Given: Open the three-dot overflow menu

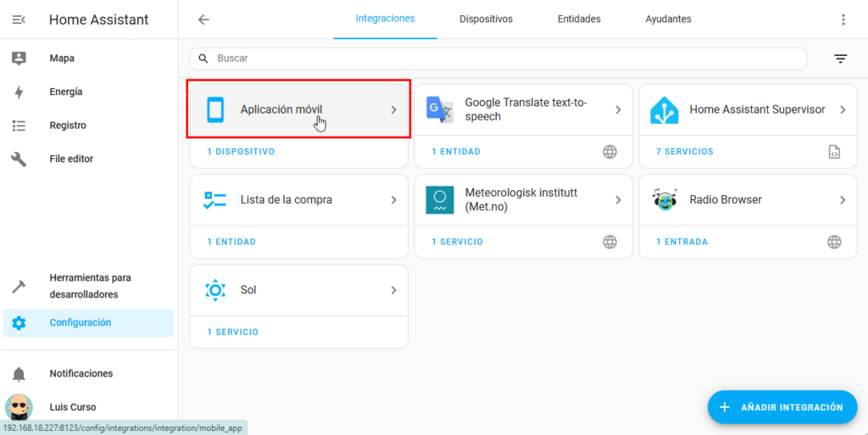Looking at the screenshot, I should [843, 20].
